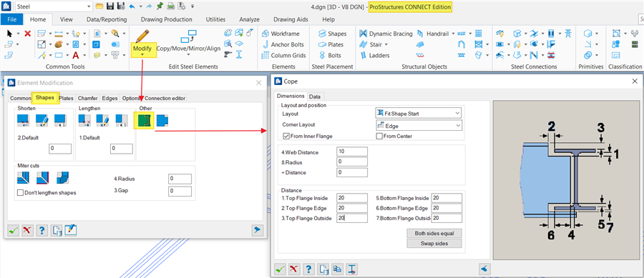Switch to the Drawing Production ribbon tab
This screenshot has height=278, width=644.
pos(166,19)
